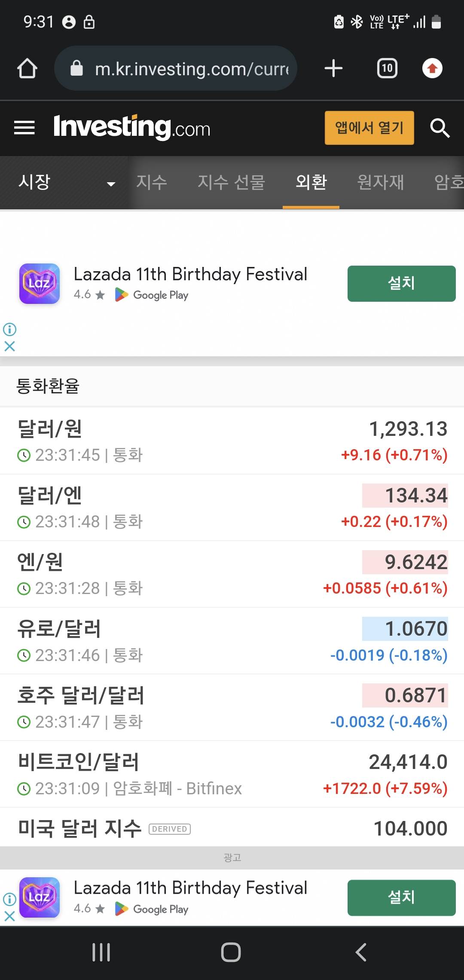Tap the 앱에서 열기 button
Viewport: 464px width, 980px height.
pyautogui.click(x=369, y=128)
